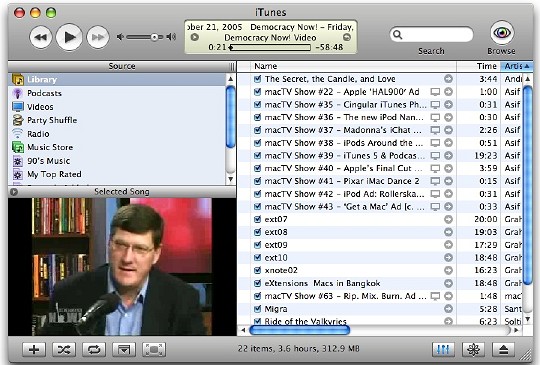Click show/hide artwork button
The width and height of the screenshot is (540, 365).
point(124,350)
